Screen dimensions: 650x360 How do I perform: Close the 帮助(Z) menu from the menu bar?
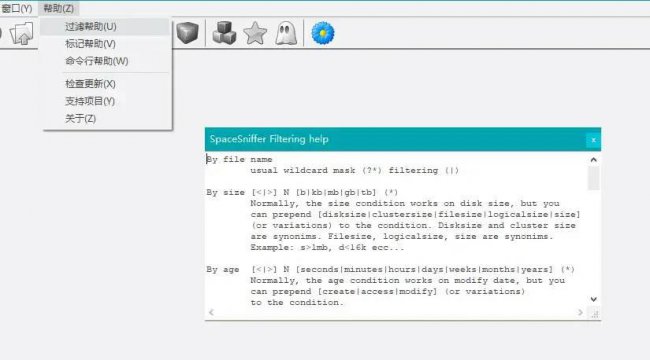click(58, 8)
